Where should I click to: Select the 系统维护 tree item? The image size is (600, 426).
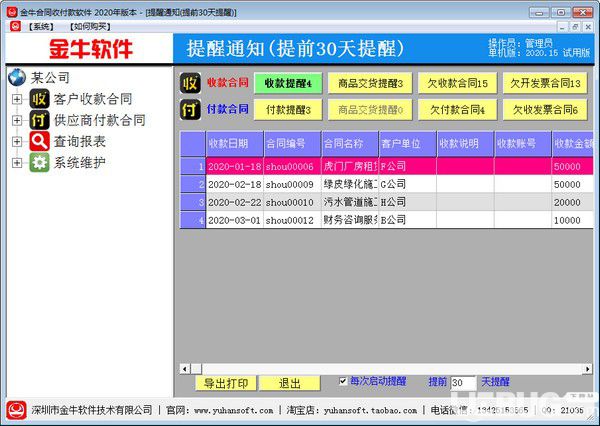point(80,163)
